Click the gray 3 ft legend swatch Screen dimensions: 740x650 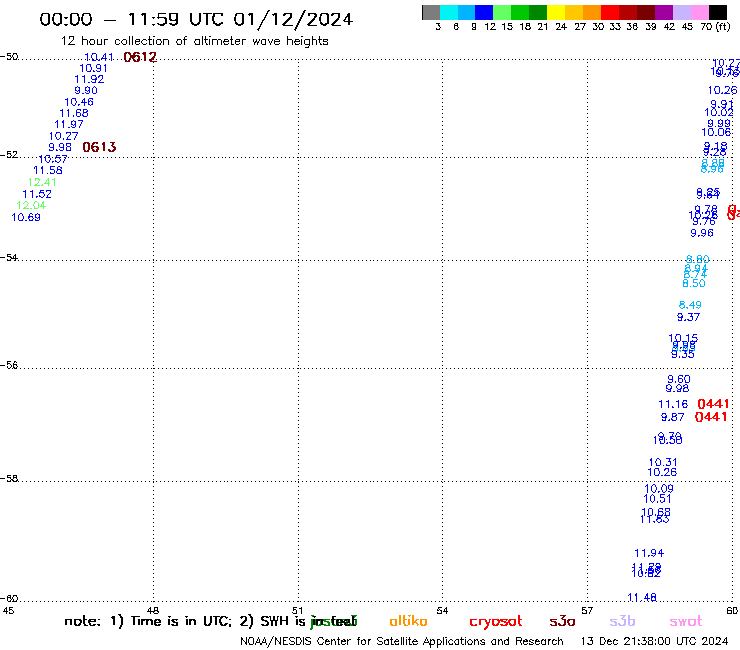(x=431, y=12)
